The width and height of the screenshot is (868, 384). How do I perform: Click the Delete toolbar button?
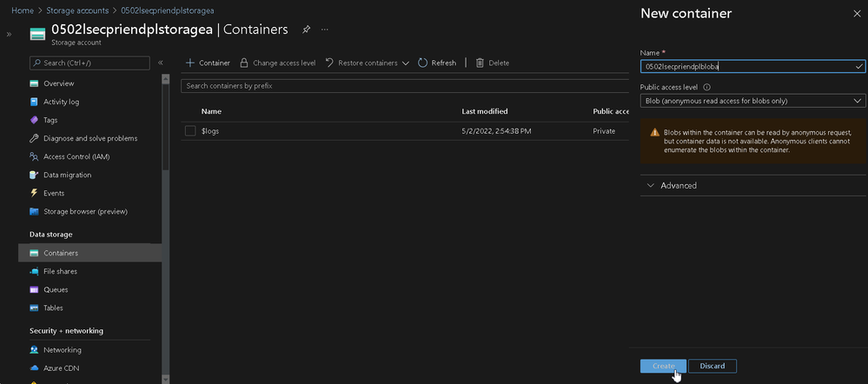click(x=492, y=63)
